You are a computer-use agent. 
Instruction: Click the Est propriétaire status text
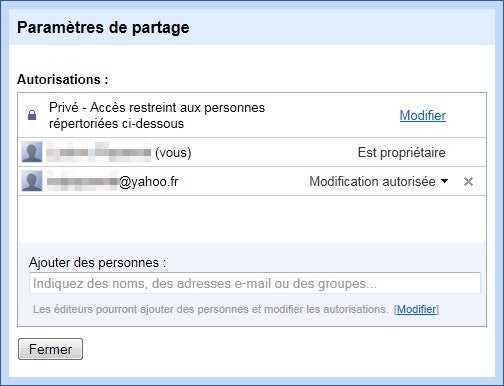(x=401, y=152)
